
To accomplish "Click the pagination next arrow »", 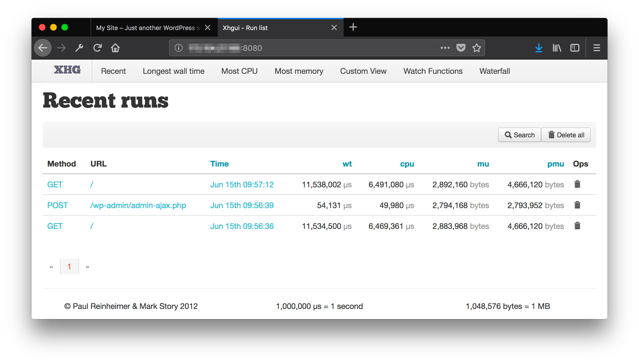I will click(x=87, y=266).
